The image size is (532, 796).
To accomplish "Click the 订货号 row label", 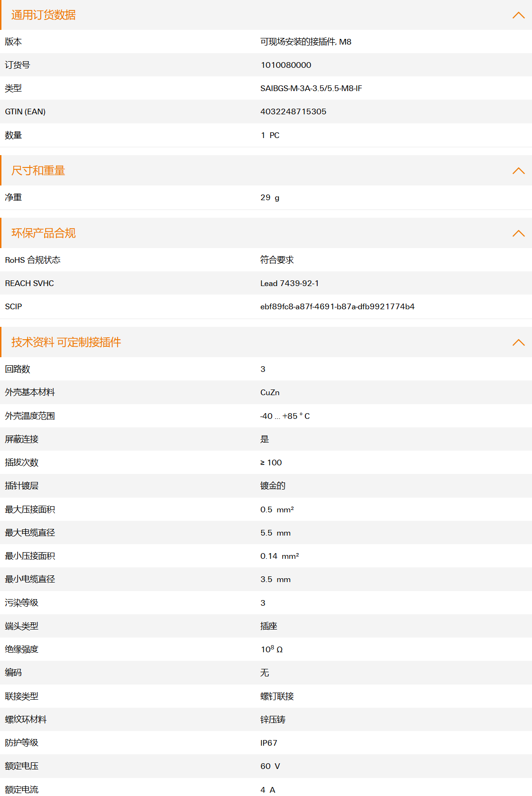I will (18, 65).
